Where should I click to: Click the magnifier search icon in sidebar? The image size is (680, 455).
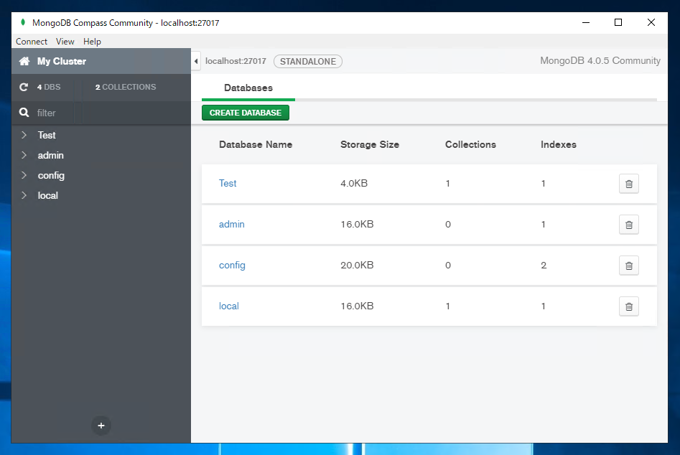click(24, 113)
